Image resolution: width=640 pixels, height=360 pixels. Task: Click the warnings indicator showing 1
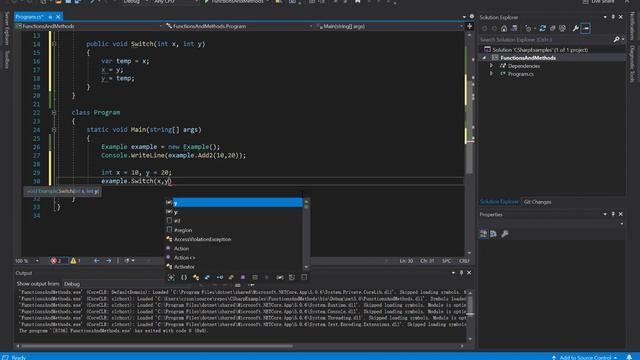[76, 261]
